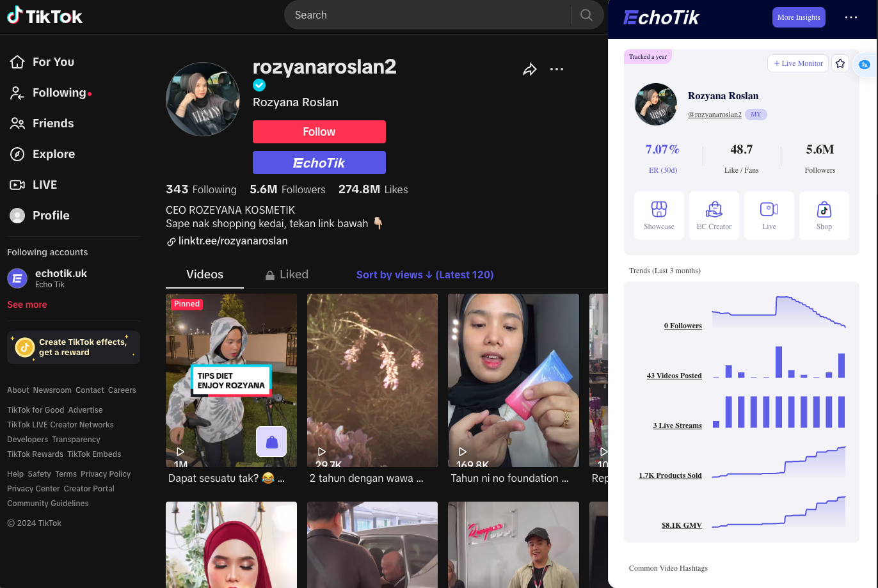The width and height of the screenshot is (878, 588).
Task: Open Community Guidelines footer link
Action: coord(48,504)
